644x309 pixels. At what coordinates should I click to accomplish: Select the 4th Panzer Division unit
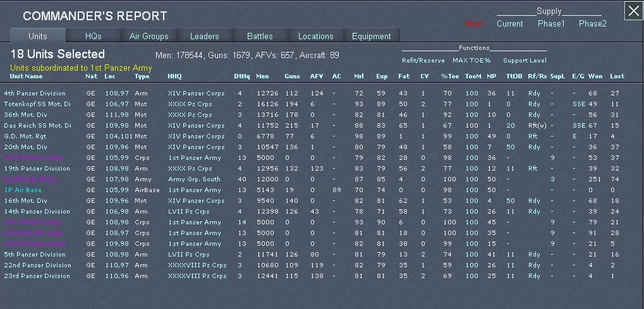coord(35,94)
